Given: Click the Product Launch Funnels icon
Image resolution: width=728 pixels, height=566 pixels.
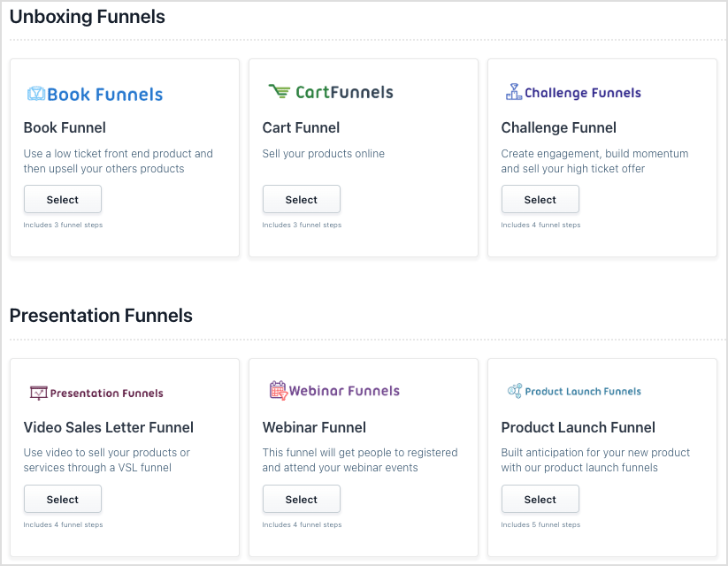Looking at the screenshot, I should pyautogui.click(x=515, y=391).
